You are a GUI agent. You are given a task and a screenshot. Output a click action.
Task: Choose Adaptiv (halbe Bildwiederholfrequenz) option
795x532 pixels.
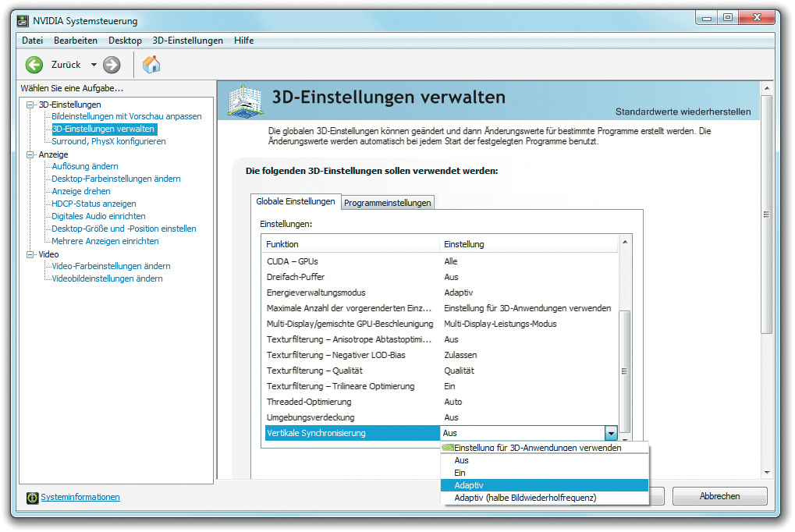[x=545, y=498]
